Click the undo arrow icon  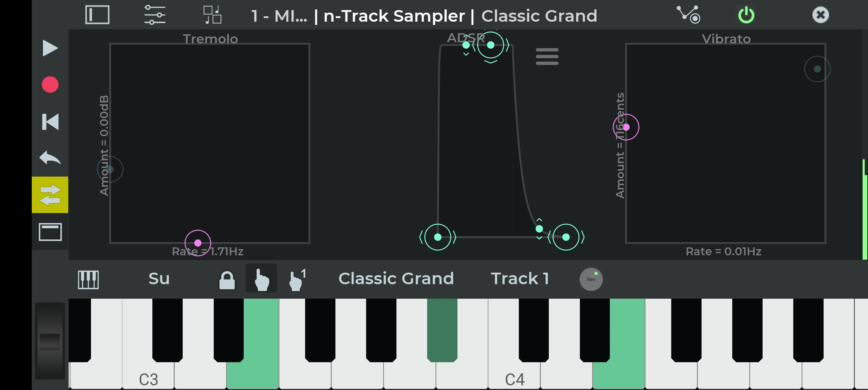click(x=50, y=158)
